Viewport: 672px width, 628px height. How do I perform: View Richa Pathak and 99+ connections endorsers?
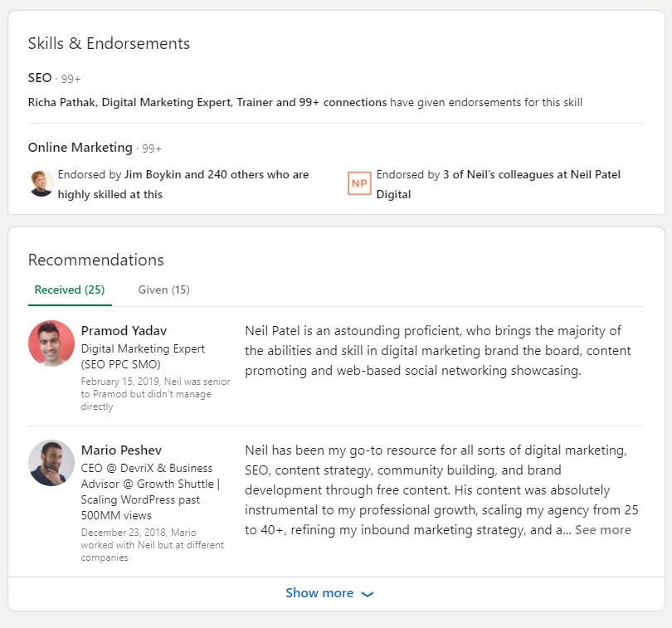(x=207, y=102)
